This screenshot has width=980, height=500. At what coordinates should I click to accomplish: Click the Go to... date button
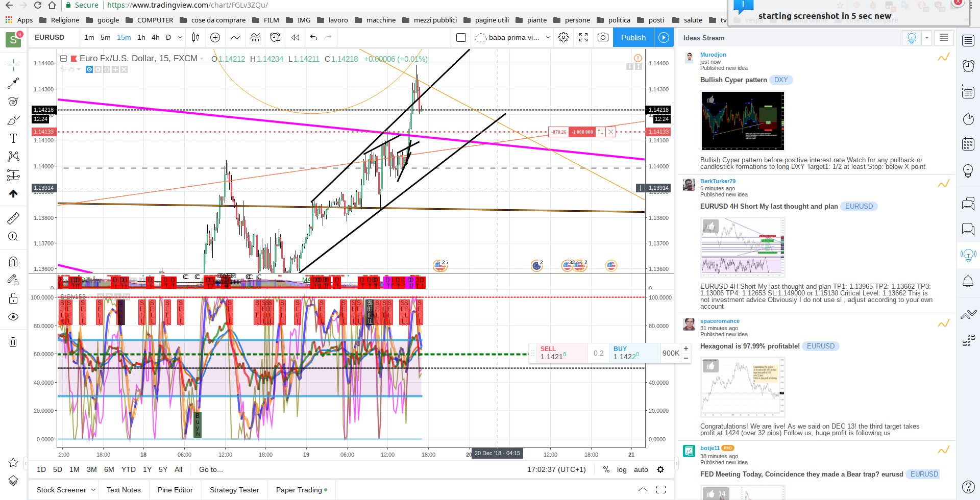(x=211, y=469)
